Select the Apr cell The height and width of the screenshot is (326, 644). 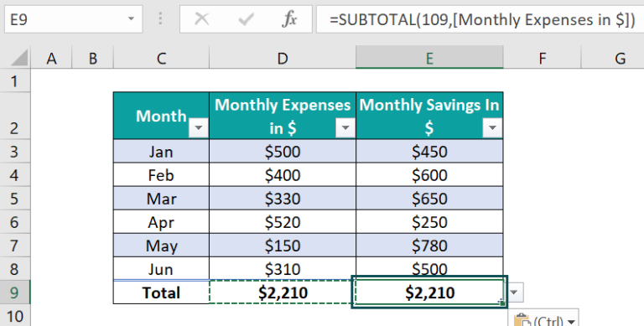pyautogui.click(x=161, y=222)
